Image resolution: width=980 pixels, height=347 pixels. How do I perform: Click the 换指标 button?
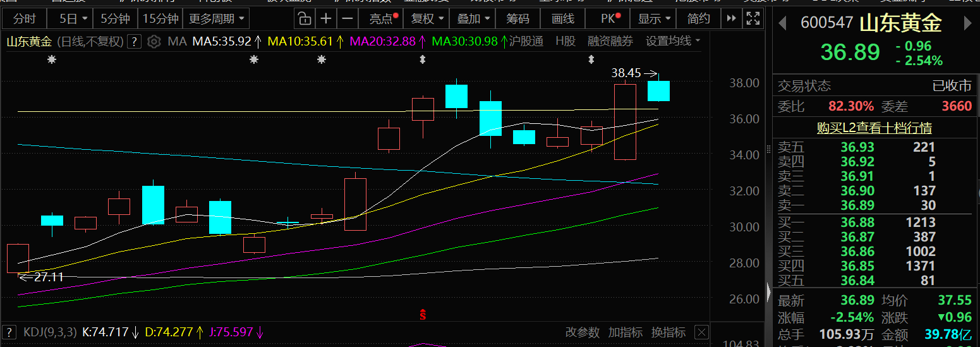pos(668,332)
